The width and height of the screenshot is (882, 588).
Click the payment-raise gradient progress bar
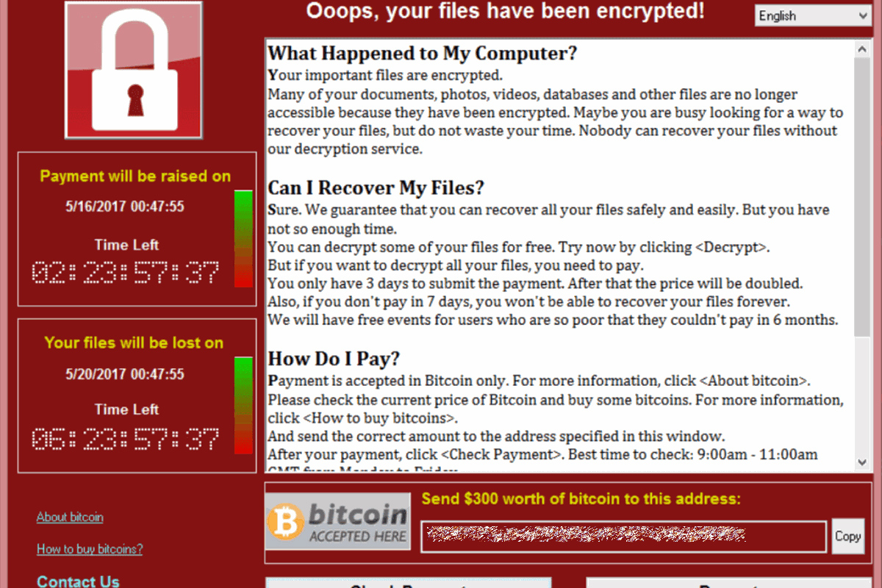coord(243,238)
